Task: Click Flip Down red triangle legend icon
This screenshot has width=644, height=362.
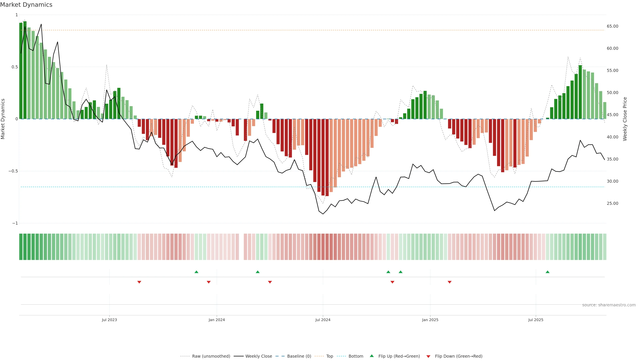Action: point(428,356)
